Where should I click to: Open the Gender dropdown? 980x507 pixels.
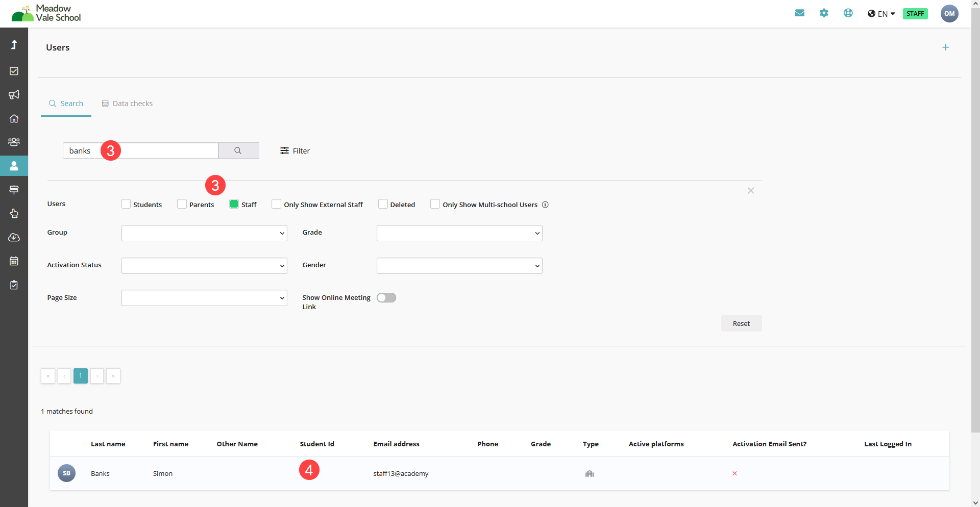(459, 266)
